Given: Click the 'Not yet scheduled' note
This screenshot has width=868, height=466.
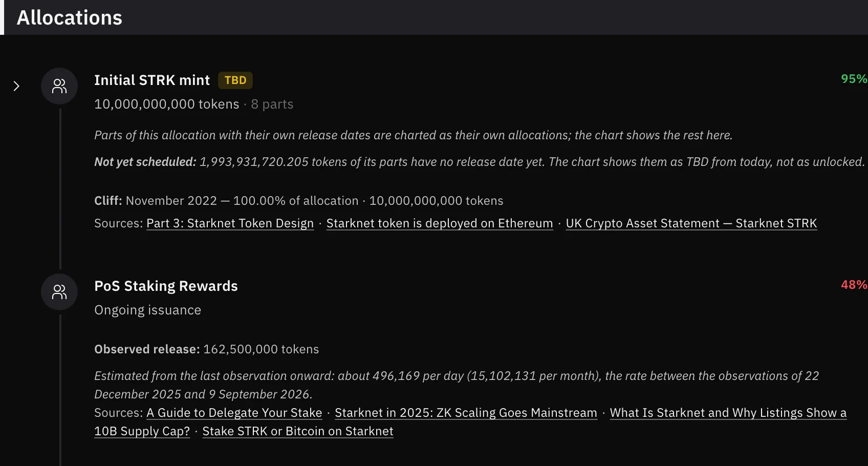Looking at the screenshot, I should click(480, 162).
